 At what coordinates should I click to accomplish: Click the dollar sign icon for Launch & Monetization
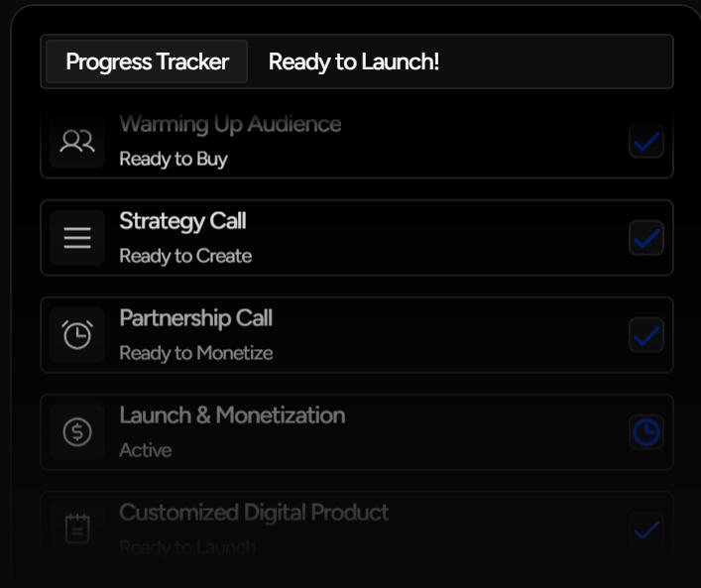click(77, 432)
